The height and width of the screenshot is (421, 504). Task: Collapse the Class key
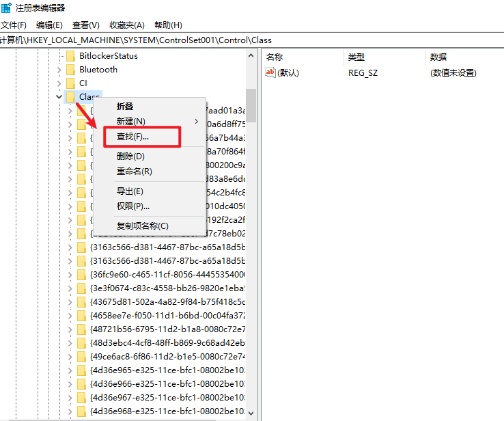click(x=59, y=97)
